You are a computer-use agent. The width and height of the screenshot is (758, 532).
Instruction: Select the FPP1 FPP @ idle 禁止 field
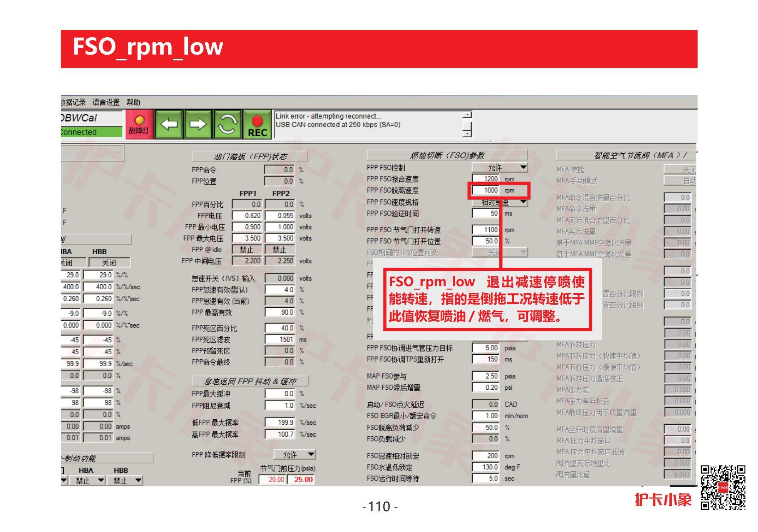[247, 250]
